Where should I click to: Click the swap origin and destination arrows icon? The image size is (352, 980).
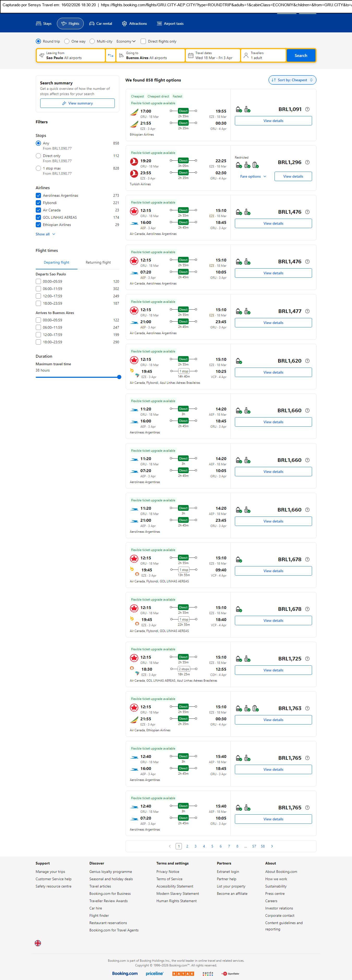[x=110, y=56]
